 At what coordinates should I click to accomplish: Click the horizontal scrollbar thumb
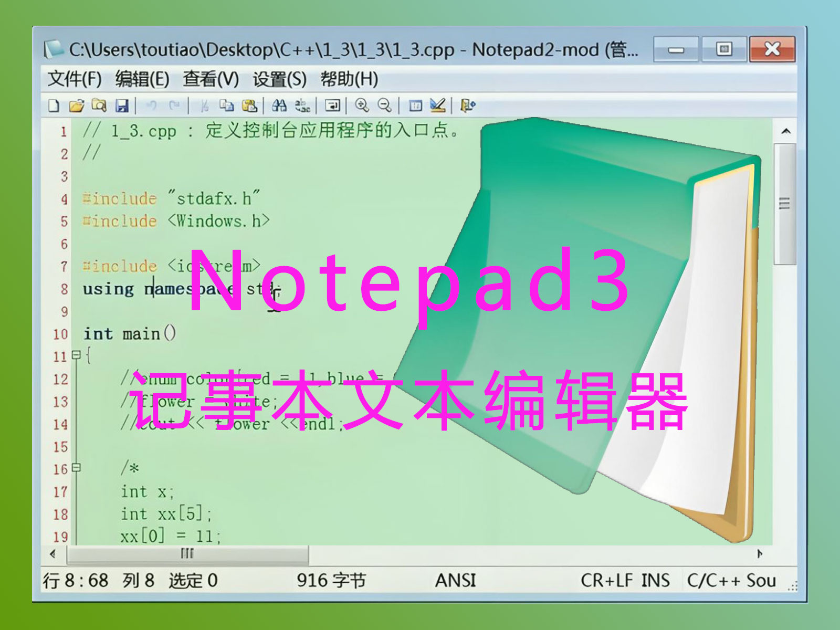coord(187,554)
